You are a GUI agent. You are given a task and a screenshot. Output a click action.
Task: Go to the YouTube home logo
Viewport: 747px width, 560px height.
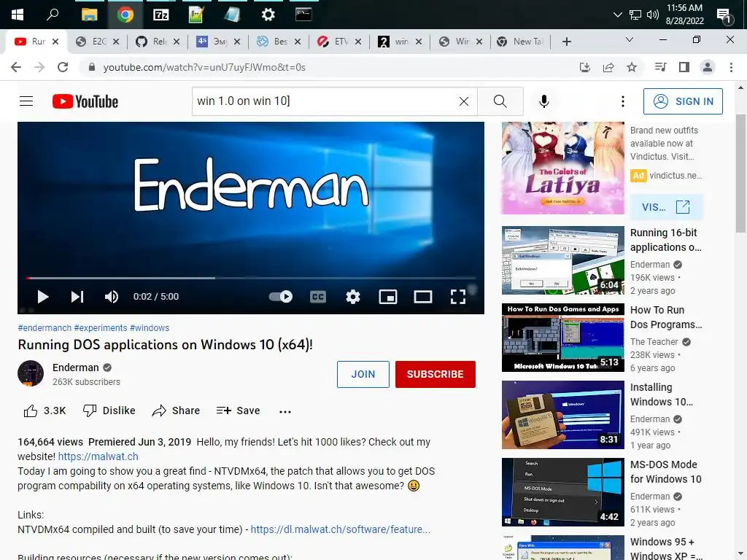[x=85, y=101]
